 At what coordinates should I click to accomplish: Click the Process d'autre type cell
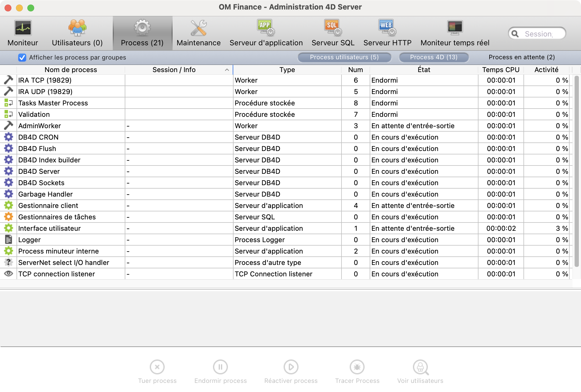(x=287, y=262)
